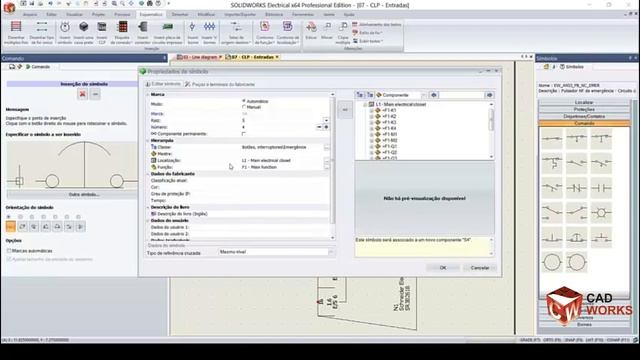640x360 pixels.
Task: Enable Marcas automáticas checkbox
Action: [9, 251]
